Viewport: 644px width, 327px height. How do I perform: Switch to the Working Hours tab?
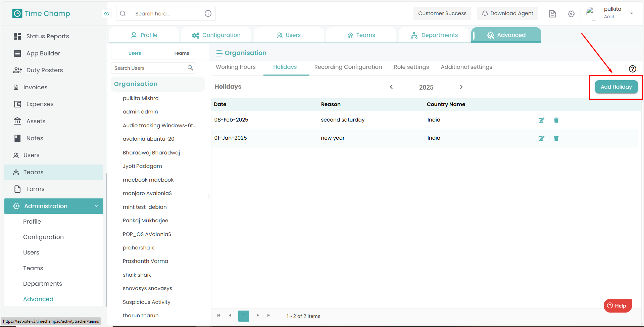236,67
